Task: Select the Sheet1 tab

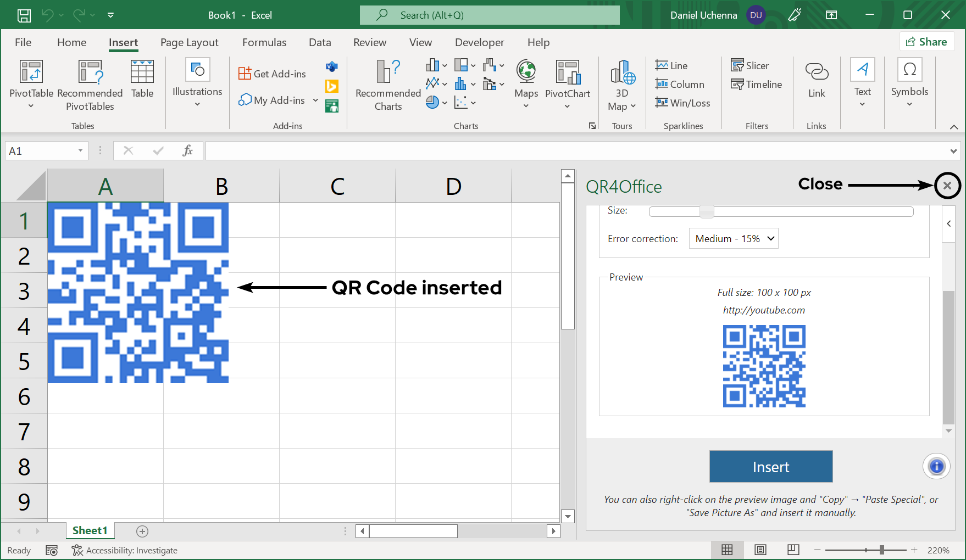Action: tap(90, 530)
